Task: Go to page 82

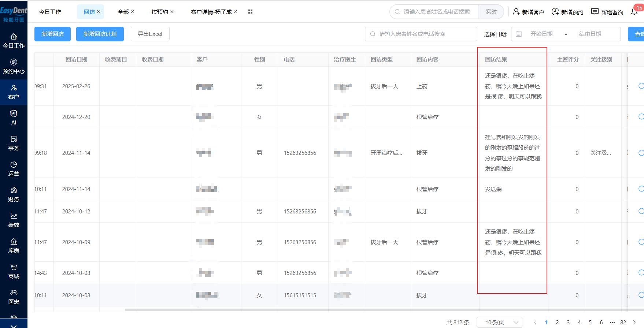Action: point(623,322)
